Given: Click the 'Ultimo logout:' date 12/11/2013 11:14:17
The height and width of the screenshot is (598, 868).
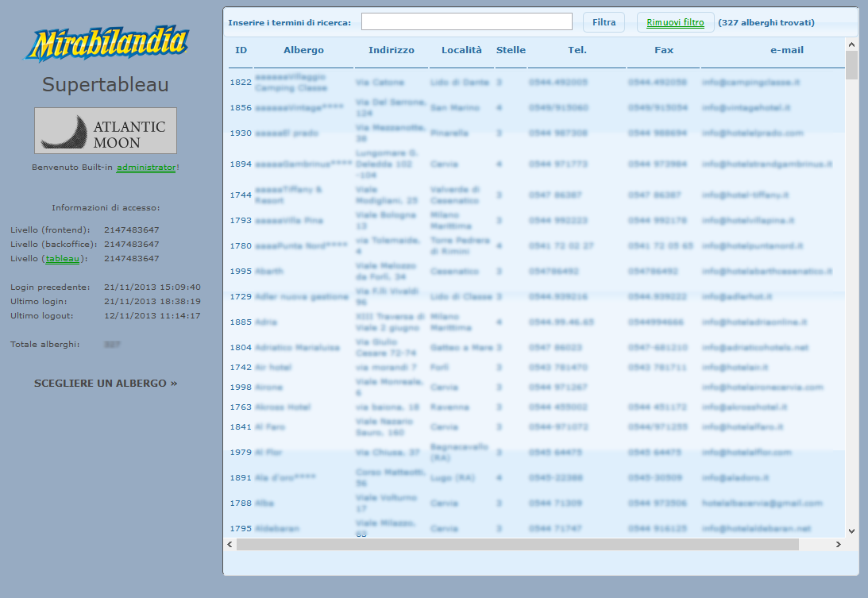Looking at the screenshot, I should pos(152,315).
